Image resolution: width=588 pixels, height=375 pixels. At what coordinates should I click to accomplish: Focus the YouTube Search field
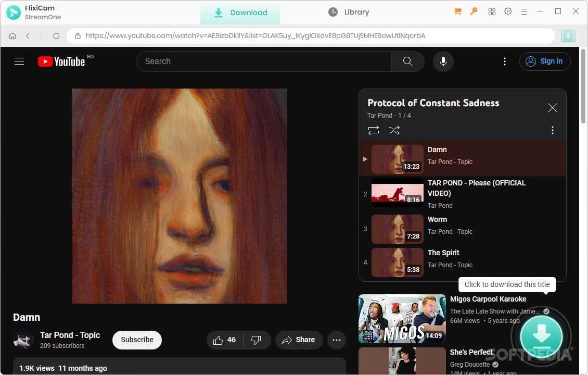264,61
